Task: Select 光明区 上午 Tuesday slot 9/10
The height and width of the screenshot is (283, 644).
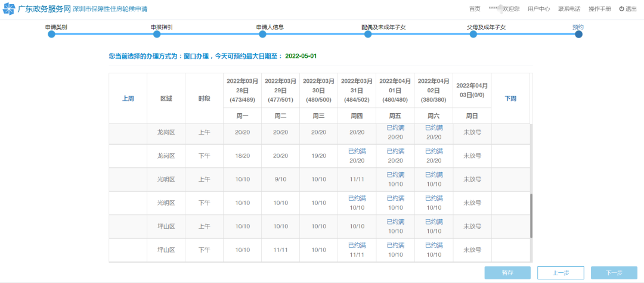Action: tap(280, 179)
